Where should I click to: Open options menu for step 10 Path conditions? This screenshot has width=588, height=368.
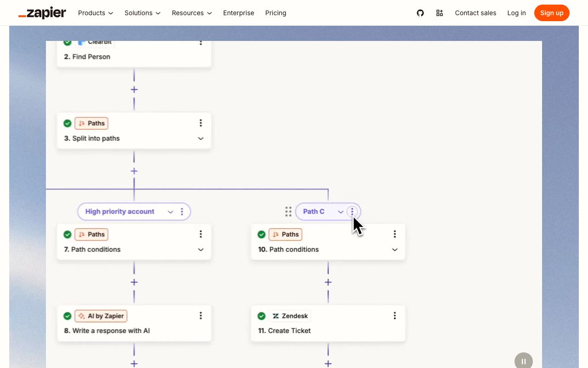(395, 234)
